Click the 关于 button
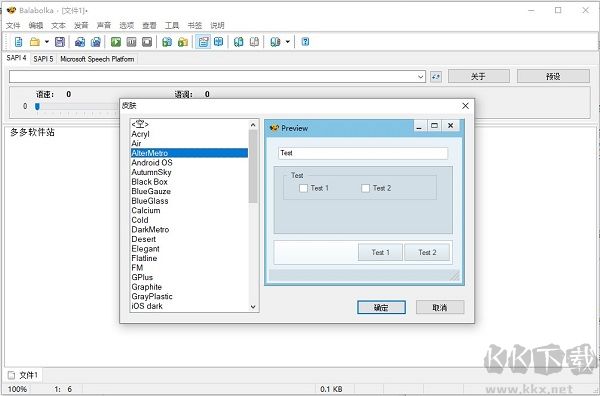The height and width of the screenshot is (396, 600). (x=479, y=76)
